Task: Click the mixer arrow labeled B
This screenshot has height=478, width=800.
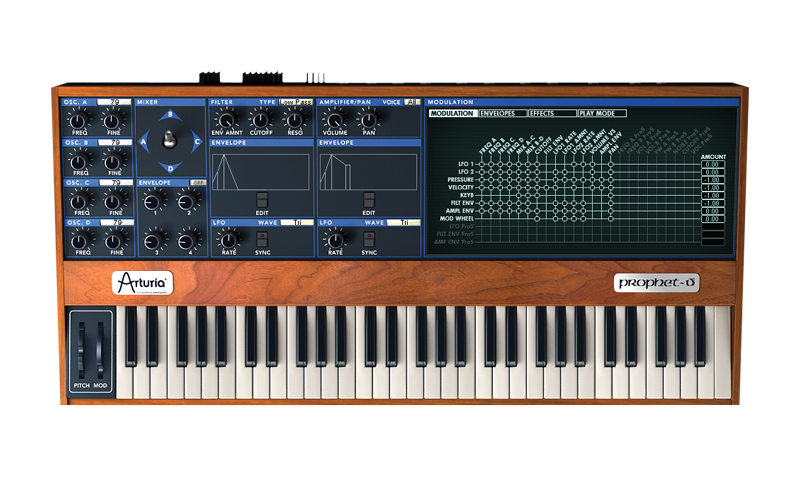Action: point(170,115)
